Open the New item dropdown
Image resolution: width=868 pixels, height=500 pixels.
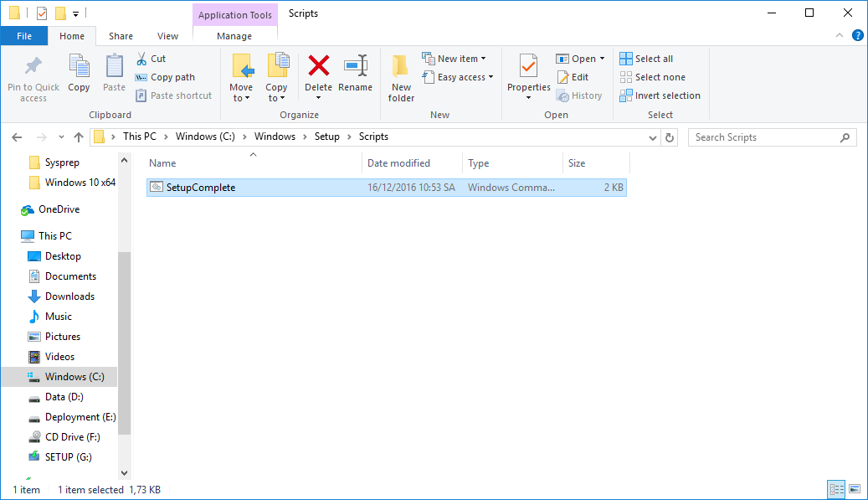pyautogui.click(x=457, y=58)
